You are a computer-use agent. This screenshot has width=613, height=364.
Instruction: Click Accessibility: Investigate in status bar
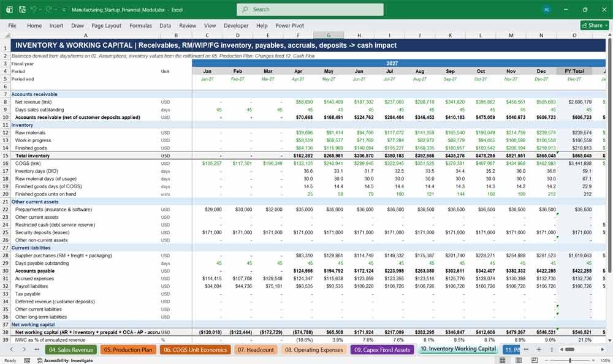point(65,360)
